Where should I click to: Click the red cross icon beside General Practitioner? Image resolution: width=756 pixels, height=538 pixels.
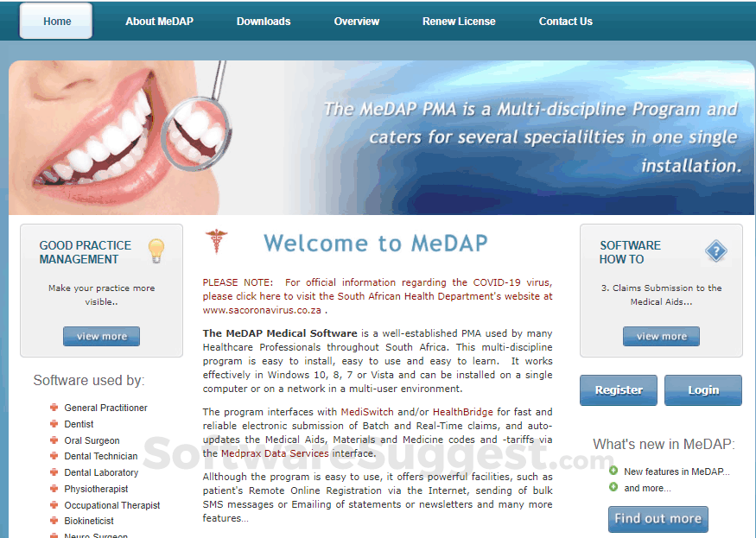(x=54, y=408)
